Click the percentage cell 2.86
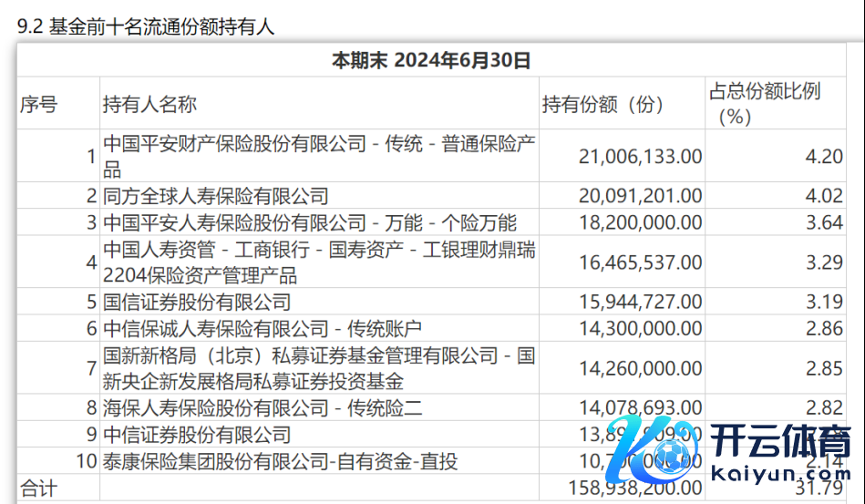Viewport: 865px width, 504px height. (x=824, y=329)
